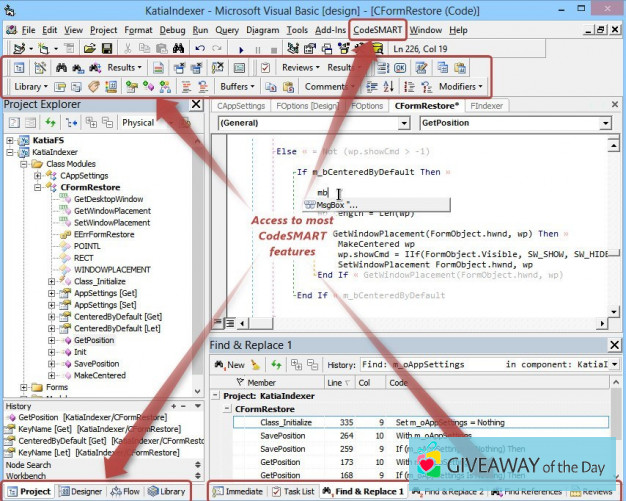Expand the KatiaFS project node

point(10,142)
